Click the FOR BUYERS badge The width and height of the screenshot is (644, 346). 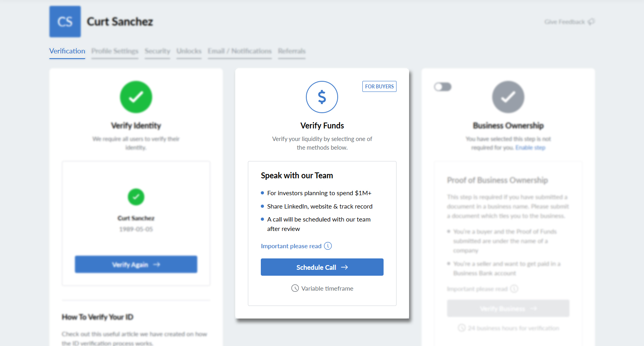tap(379, 86)
